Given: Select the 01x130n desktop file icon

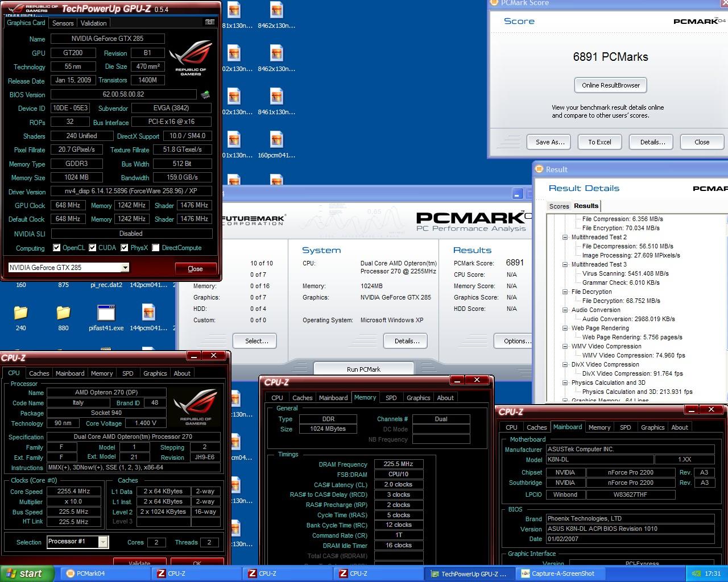Looking at the screenshot, I should coord(234,144).
